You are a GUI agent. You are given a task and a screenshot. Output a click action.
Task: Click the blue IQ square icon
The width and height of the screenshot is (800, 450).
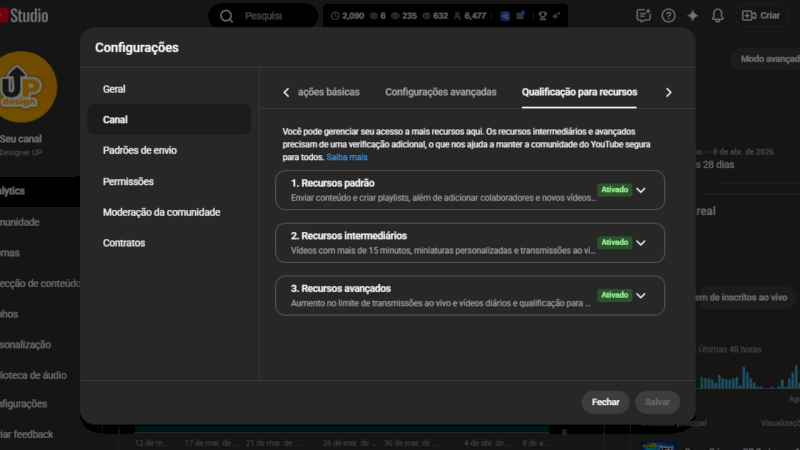(x=505, y=16)
